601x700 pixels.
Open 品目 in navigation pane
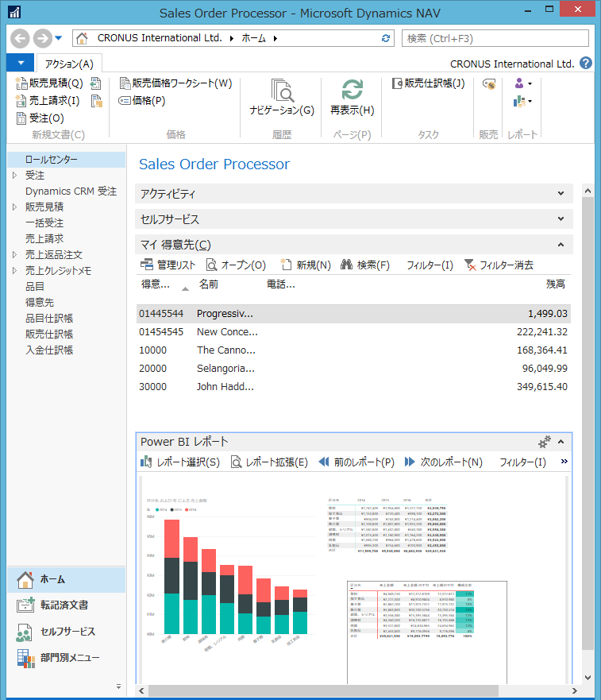[34, 287]
